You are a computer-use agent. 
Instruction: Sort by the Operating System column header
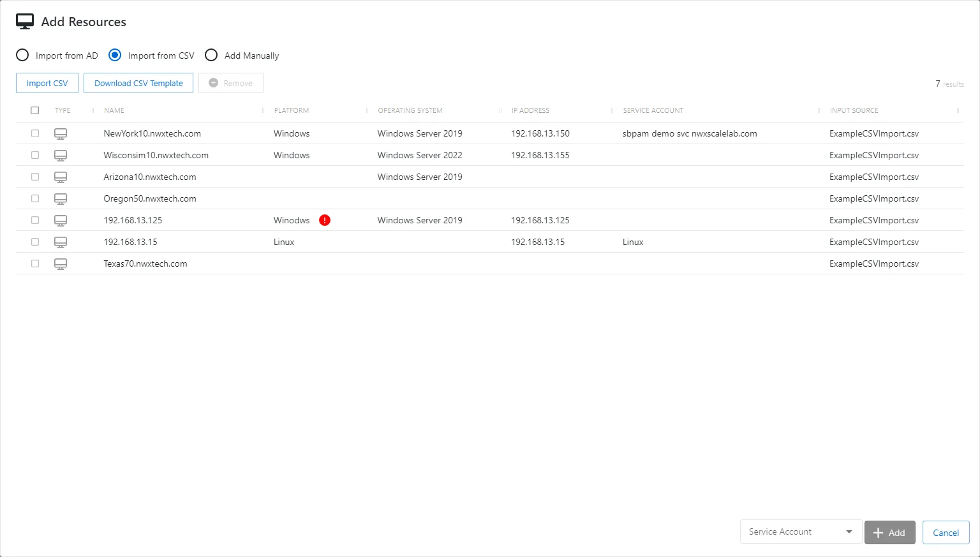click(410, 110)
